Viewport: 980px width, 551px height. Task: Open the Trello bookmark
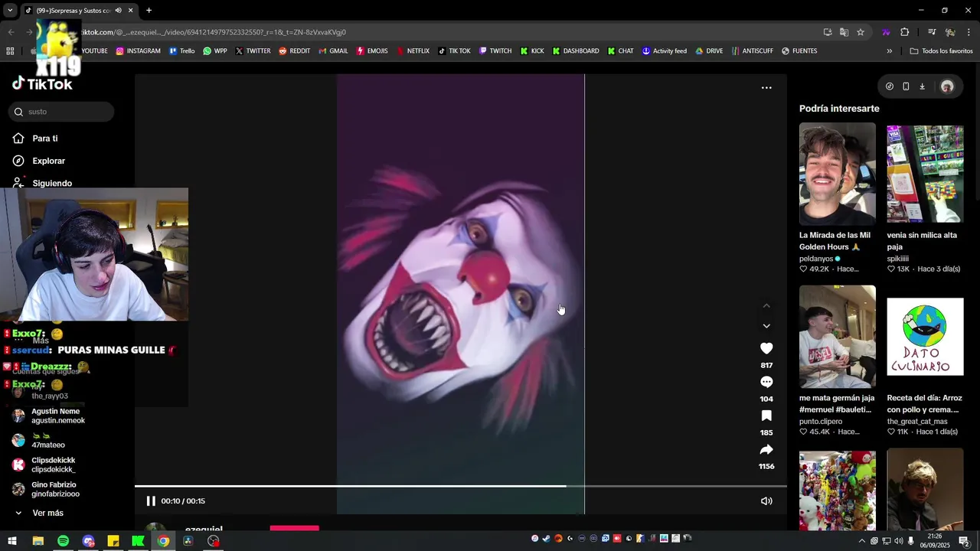pos(182,51)
